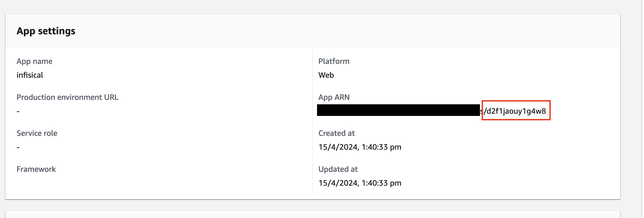Select the Updated at timestamp value
The image size is (644, 218).
[x=360, y=183]
